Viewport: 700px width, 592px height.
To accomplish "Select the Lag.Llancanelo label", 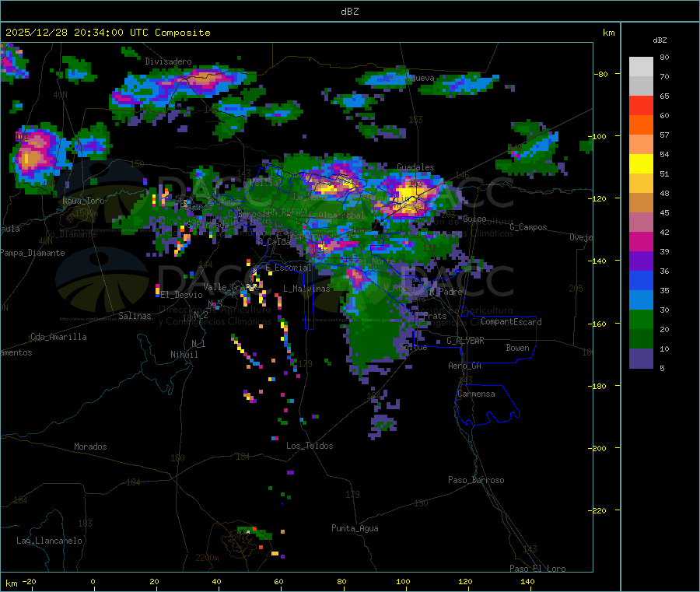I will [x=49, y=541].
